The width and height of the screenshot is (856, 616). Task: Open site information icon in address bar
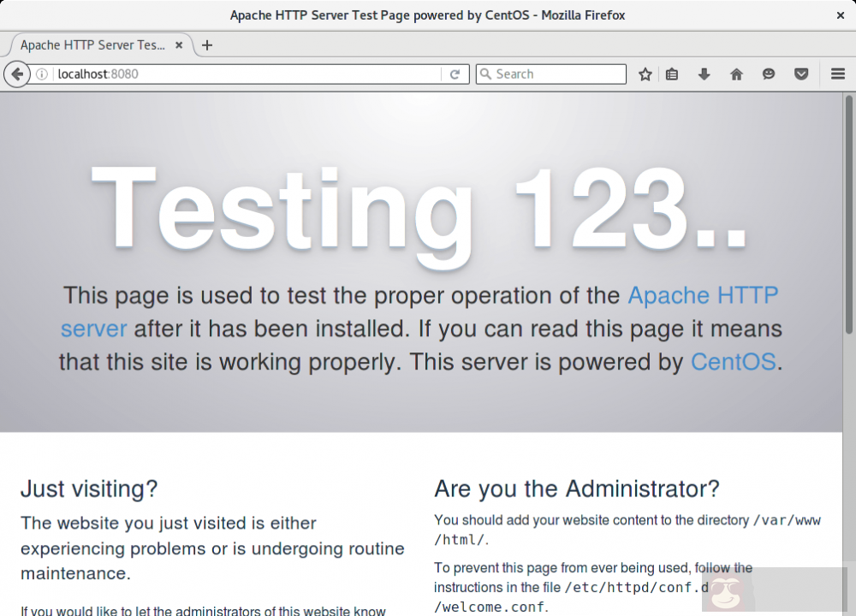pyautogui.click(x=42, y=74)
